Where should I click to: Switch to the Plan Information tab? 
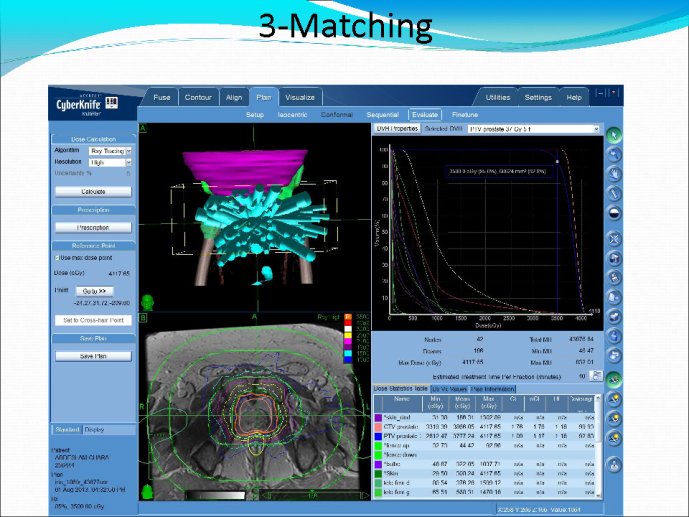[x=492, y=389]
